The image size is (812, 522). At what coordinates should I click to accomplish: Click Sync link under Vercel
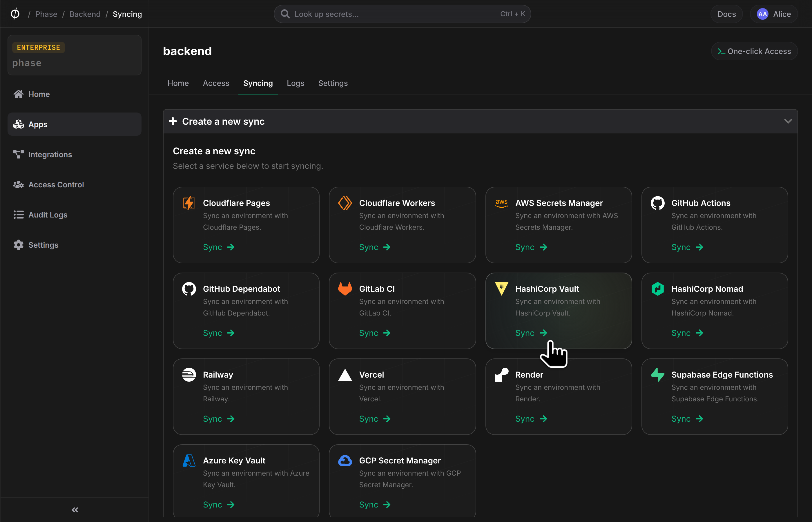coord(374,419)
